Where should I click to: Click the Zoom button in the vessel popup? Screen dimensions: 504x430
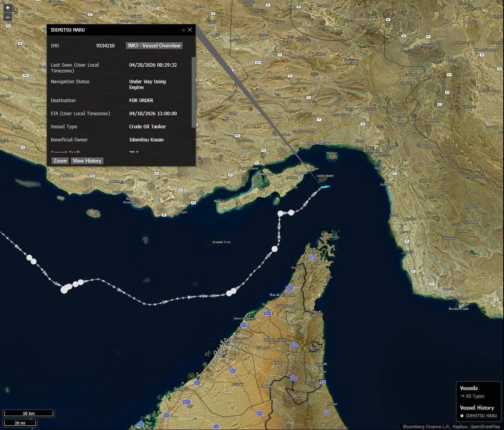pos(59,161)
